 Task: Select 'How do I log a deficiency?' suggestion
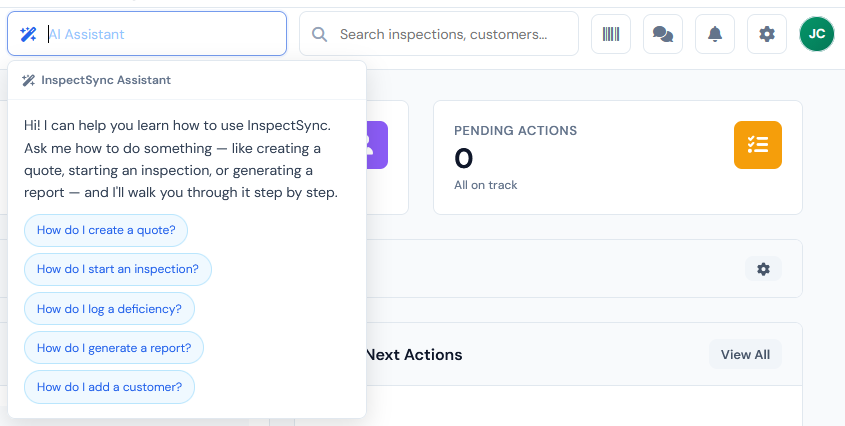(x=109, y=309)
